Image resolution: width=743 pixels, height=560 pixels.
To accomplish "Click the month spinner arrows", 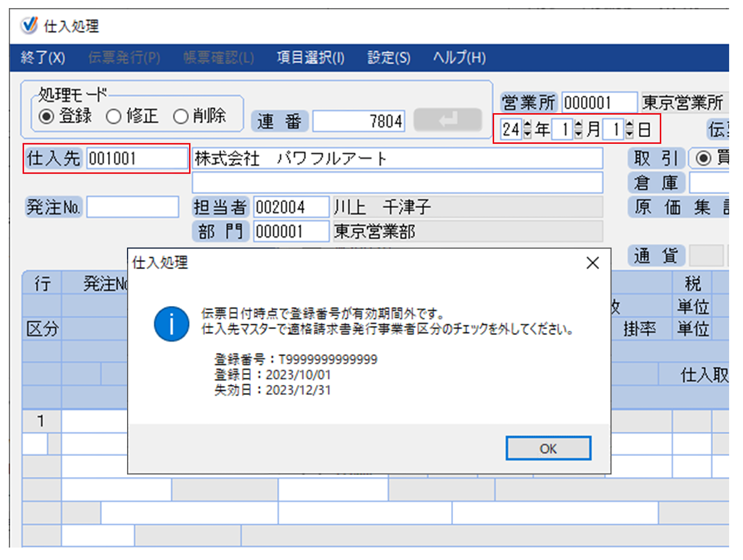I will (x=578, y=129).
